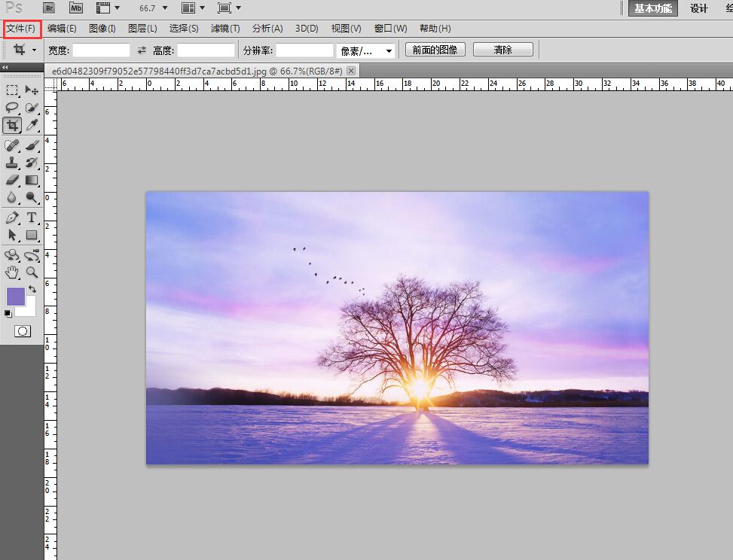This screenshot has width=733, height=560.
Task: Open the 滤镜(T) filter menu
Action: click(x=225, y=29)
